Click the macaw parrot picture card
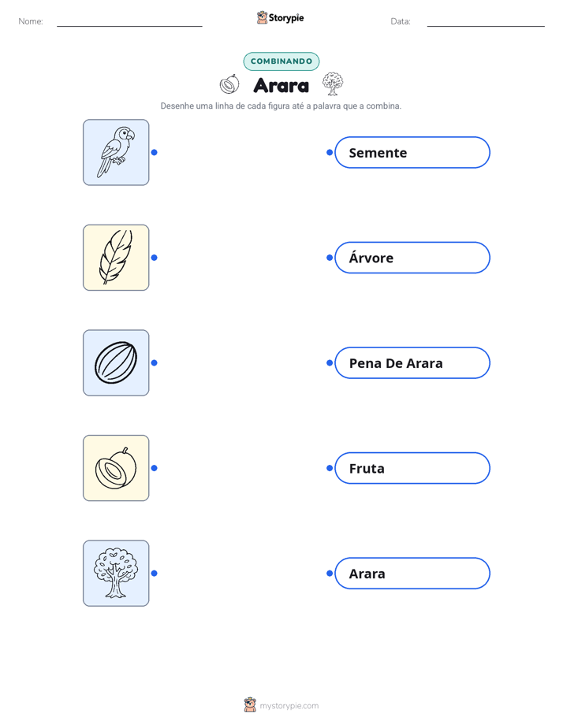The image size is (563, 728). tap(116, 152)
